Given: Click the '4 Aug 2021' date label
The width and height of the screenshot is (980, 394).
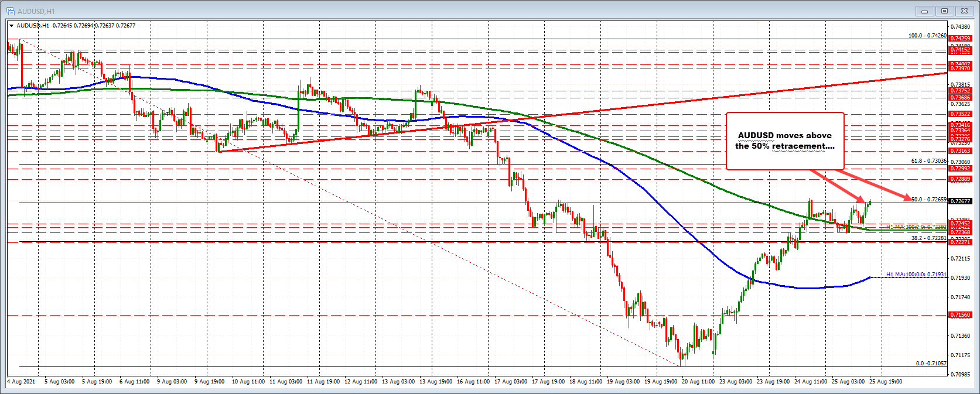Looking at the screenshot, I should 21,382.
